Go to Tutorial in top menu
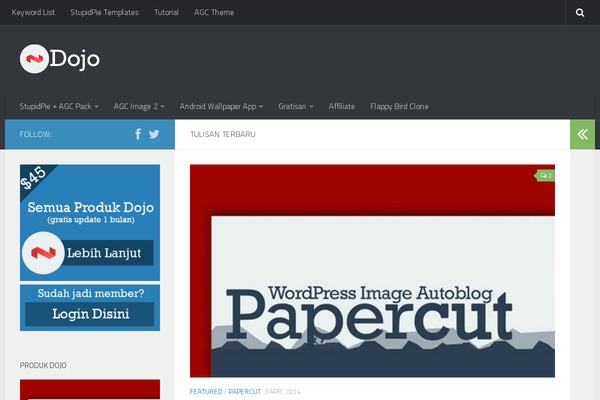The height and width of the screenshot is (400, 600). pos(166,13)
